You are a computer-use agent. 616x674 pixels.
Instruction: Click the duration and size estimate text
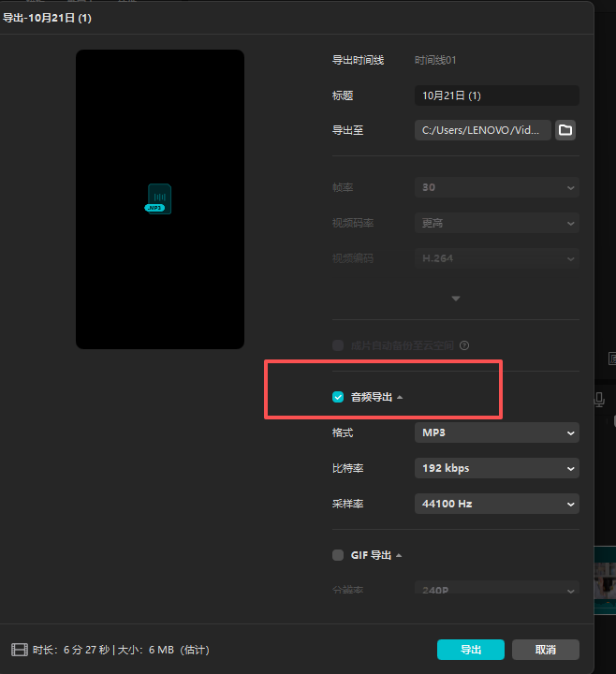pyautogui.click(x=121, y=650)
